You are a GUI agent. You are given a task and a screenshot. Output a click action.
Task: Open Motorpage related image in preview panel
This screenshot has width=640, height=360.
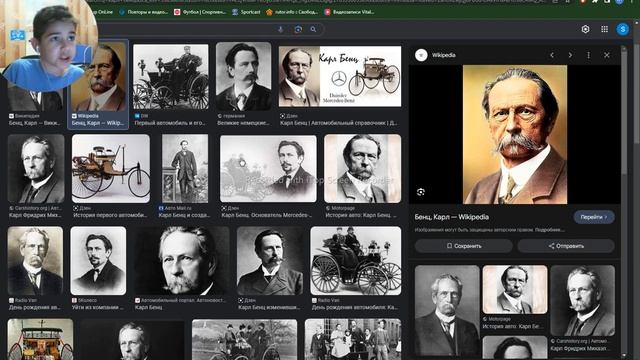515,289
